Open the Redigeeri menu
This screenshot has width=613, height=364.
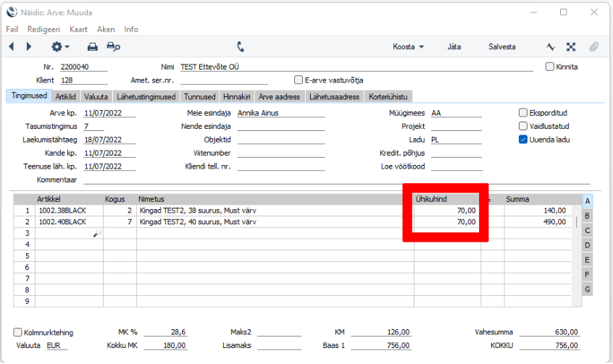(x=43, y=29)
